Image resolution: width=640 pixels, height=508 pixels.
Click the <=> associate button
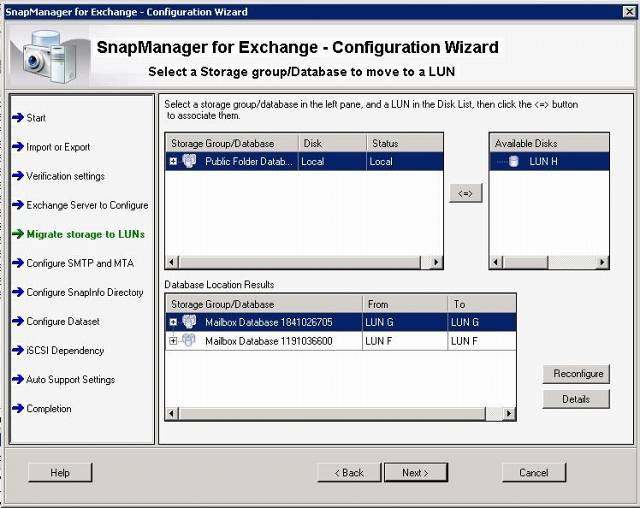point(465,193)
